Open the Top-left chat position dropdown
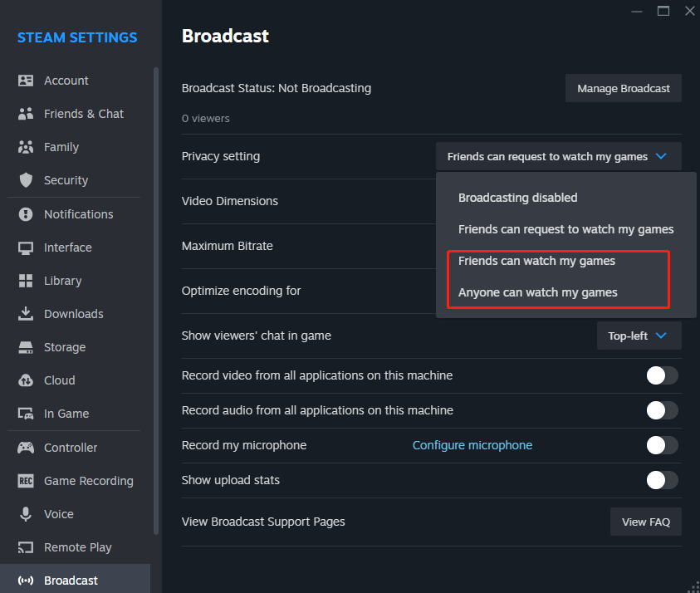Image resolution: width=700 pixels, height=593 pixels. pos(639,336)
